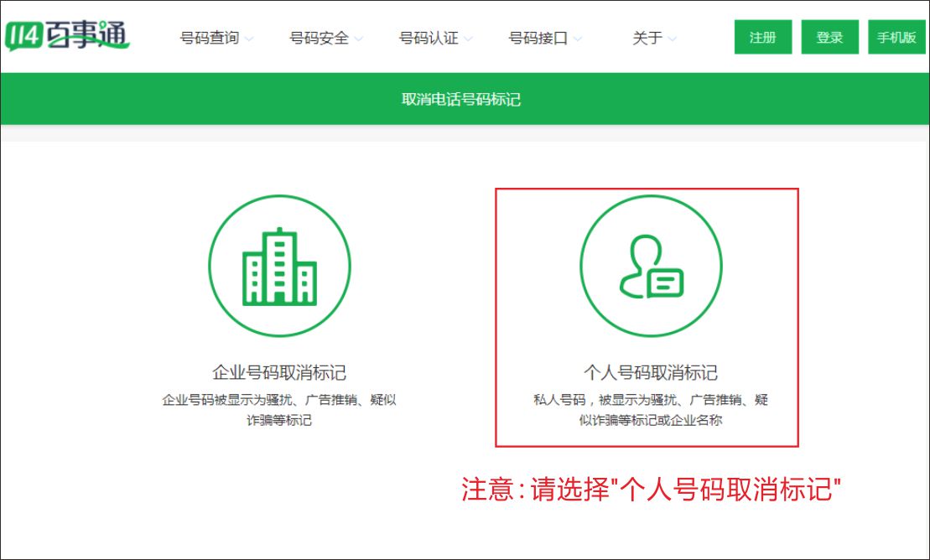This screenshot has height=560, width=930.
Task: Expand the chevron next to 关于
Action: (672, 39)
